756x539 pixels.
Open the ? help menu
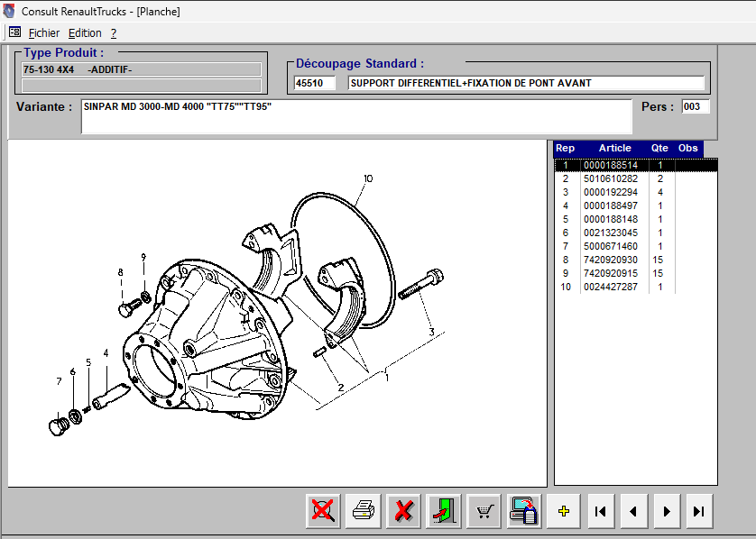coord(114,33)
